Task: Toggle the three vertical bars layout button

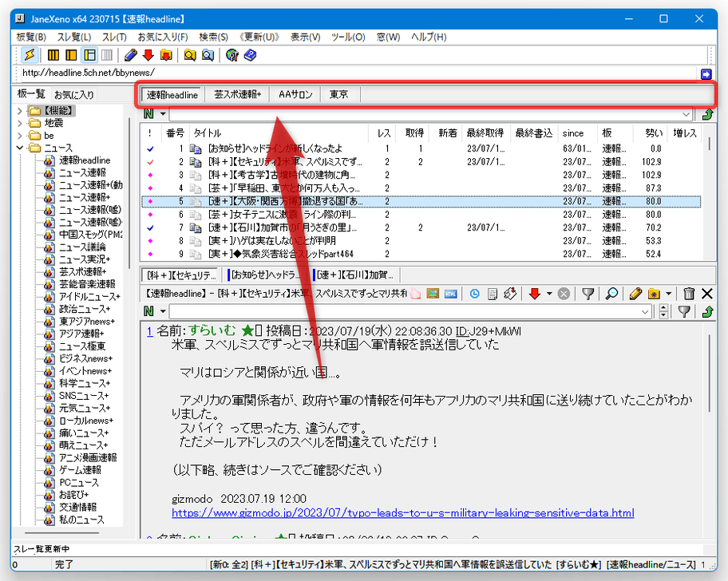Action: [53, 55]
